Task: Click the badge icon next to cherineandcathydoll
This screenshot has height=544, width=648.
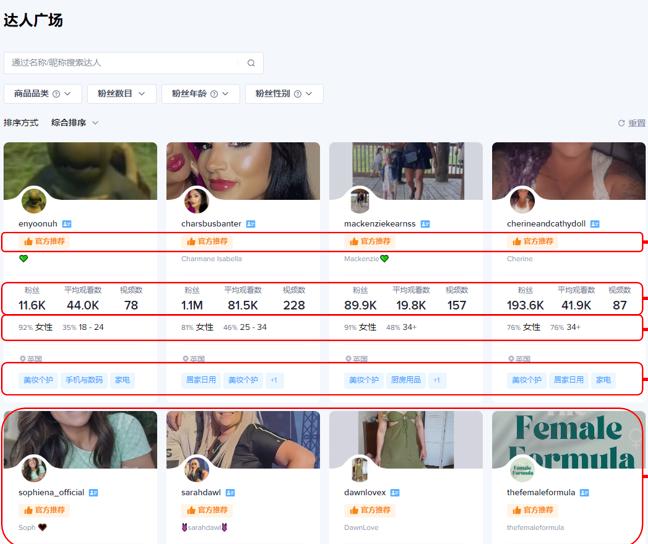Action: [x=595, y=224]
